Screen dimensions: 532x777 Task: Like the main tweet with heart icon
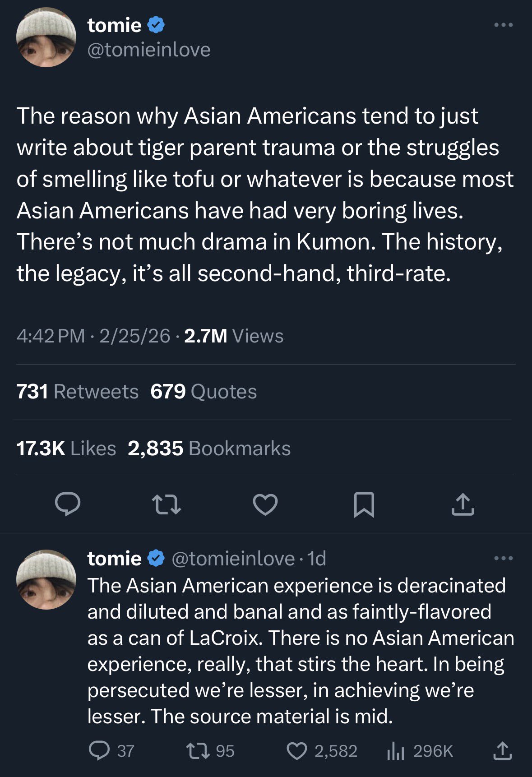point(265,504)
